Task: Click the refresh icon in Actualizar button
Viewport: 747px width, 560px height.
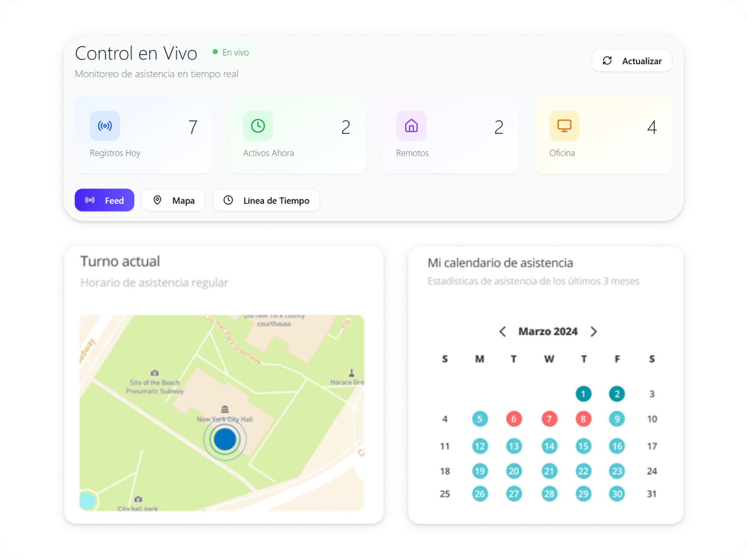Action: (607, 60)
